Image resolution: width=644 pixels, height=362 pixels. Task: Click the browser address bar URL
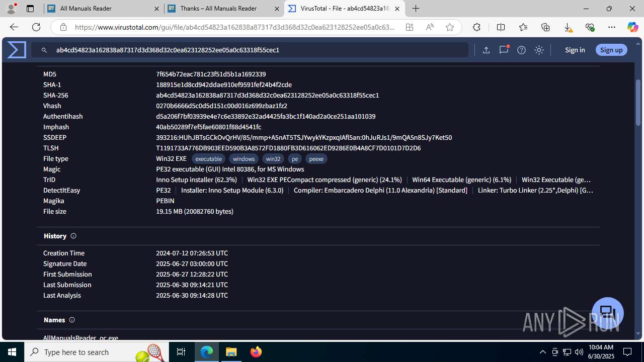(x=235, y=27)
